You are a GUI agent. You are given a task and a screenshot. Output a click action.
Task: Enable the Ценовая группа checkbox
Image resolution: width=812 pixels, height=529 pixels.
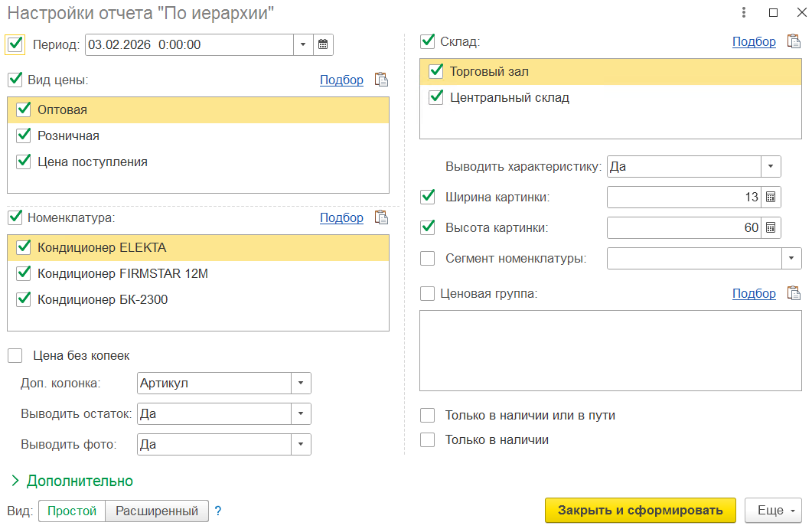[428, 293]
